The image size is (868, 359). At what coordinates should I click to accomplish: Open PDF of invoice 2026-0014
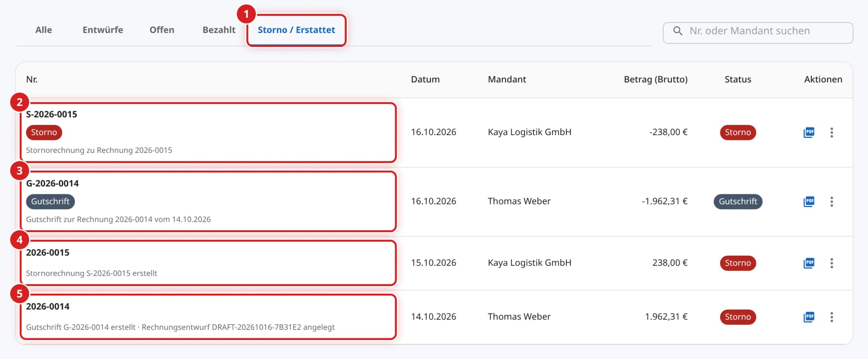(x=809, y=317)
